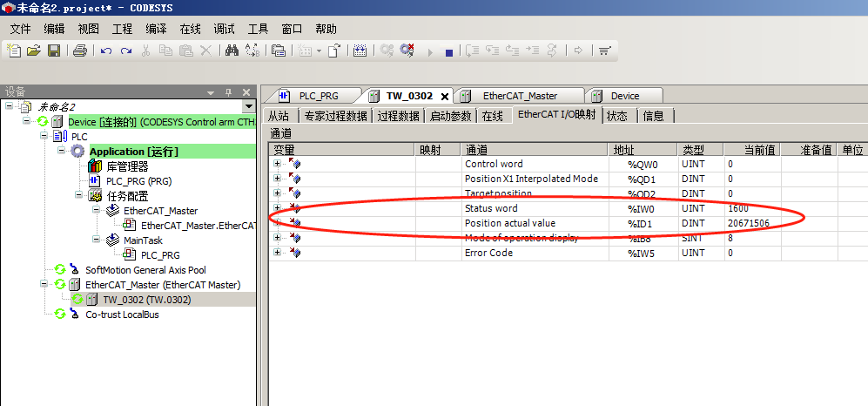The image size is (868, 406).
Task: Undo the last action in toolbar
Action: [106, 51]
